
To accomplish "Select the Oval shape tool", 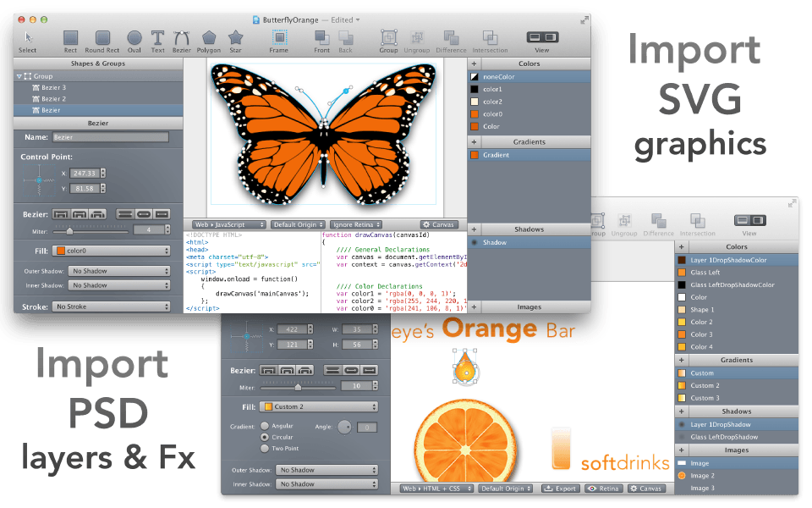I will [134, 38].
